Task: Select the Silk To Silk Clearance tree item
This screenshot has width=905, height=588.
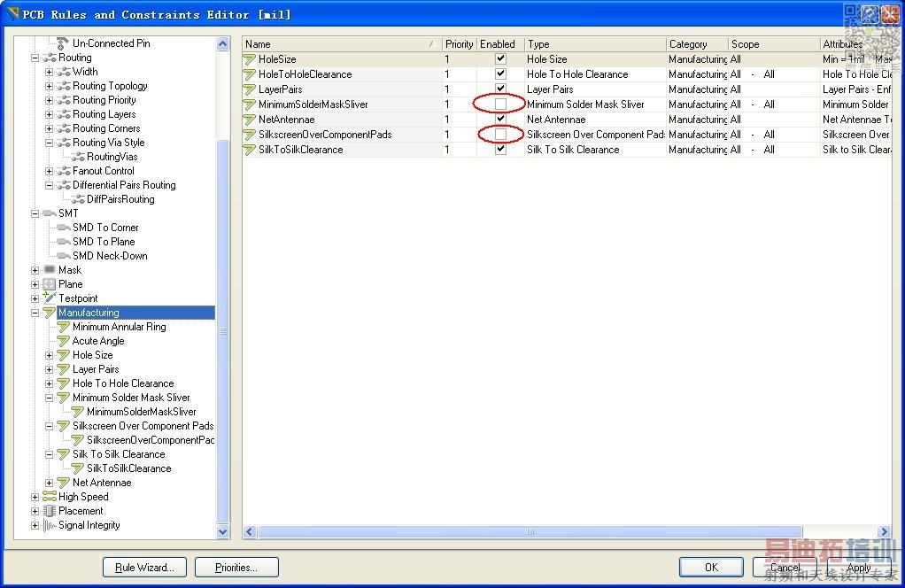Action: coord(119,454)
